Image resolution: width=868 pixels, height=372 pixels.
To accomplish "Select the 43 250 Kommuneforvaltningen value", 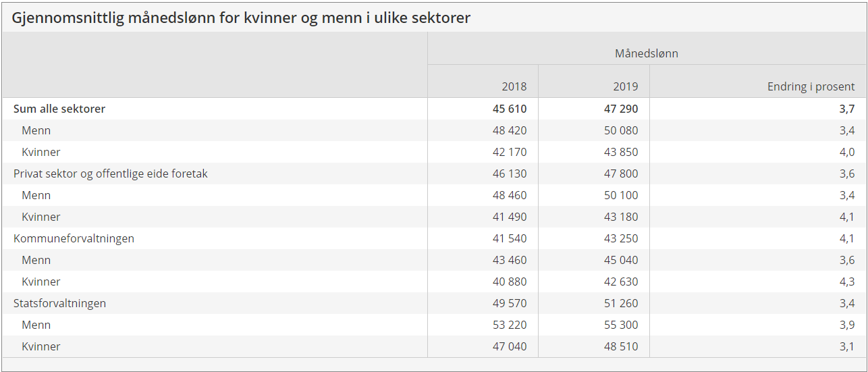I will tap(620, 238).
